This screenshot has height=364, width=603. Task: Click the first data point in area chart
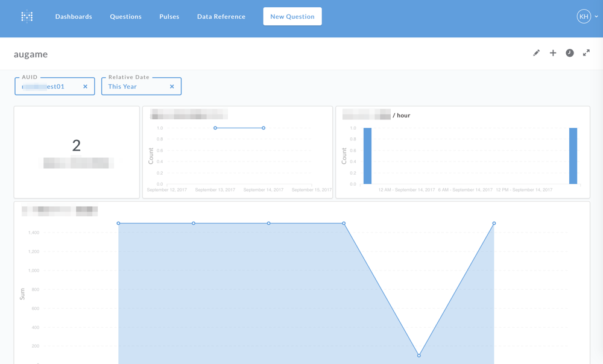pyautogui.click(x=118, y=224)
